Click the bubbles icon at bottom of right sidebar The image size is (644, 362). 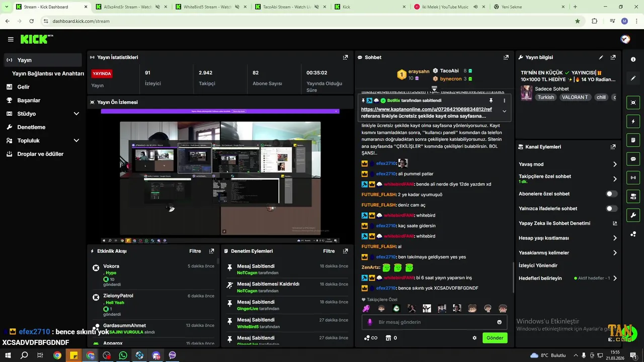point(633,234)
